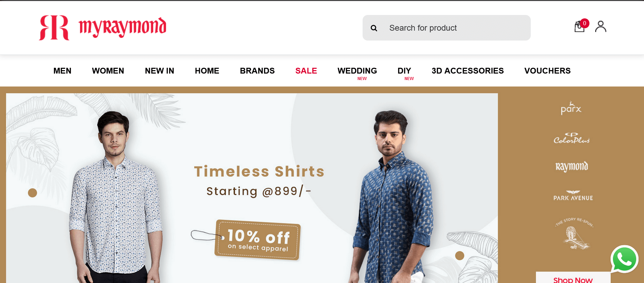Open the user account profile icon
The height and width of the screenshot is (283, 644).
coord(601,26)
